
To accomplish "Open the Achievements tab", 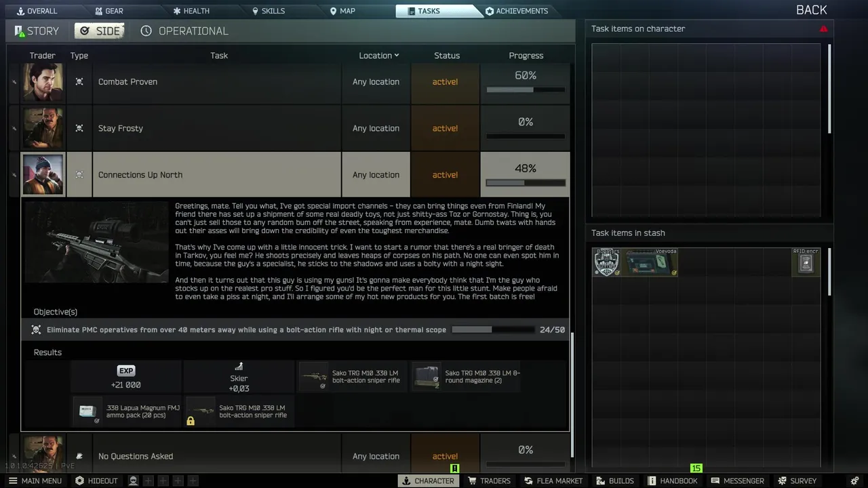I will [x=517, y=11].
